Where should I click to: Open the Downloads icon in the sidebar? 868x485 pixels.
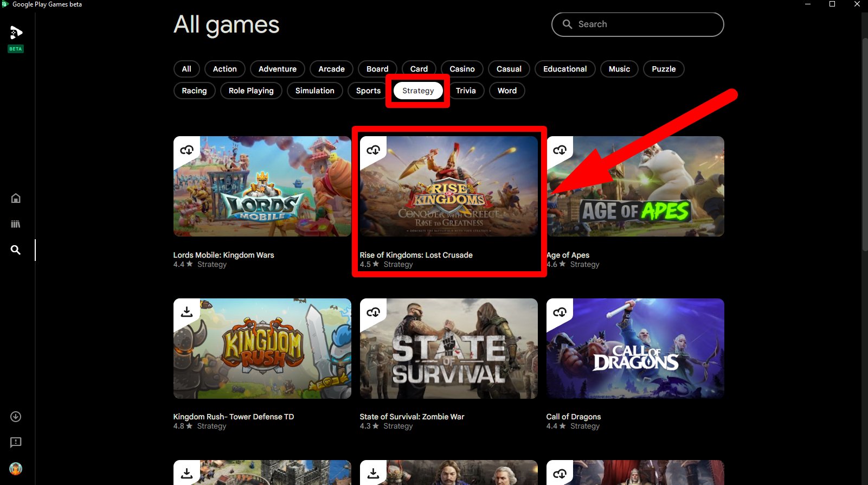tap(16, 417)
